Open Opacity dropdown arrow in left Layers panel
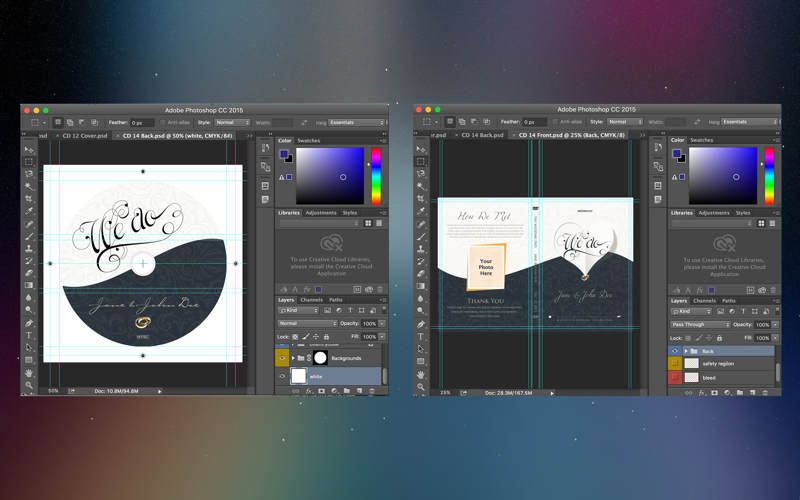 click(x=382, y=323)
